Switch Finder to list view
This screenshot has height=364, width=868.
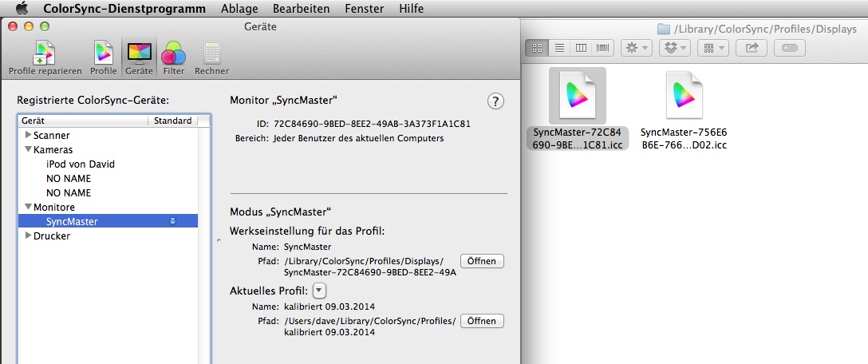point(560,48)
